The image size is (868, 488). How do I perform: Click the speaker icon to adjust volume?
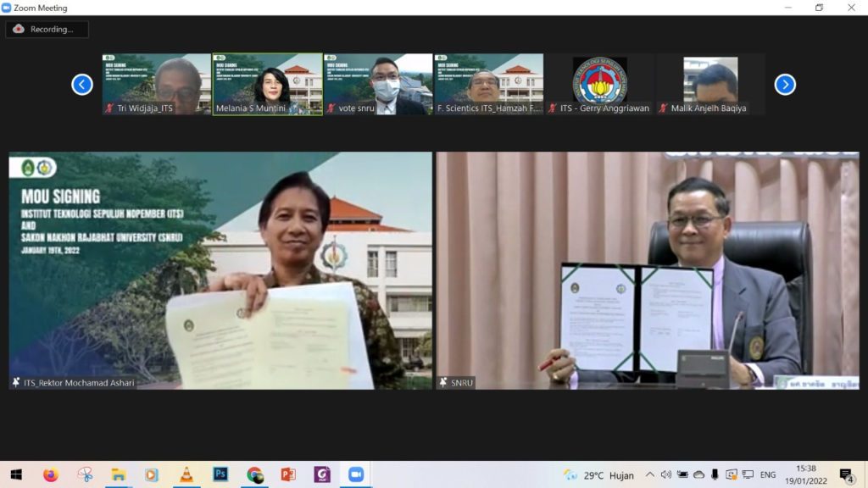(666, 475)
